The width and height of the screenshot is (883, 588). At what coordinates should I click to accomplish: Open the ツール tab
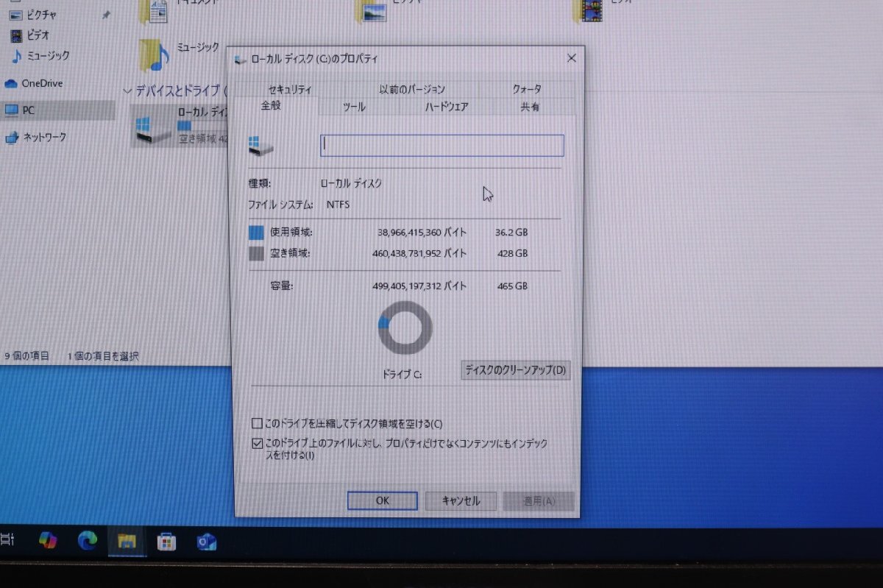coord(354,107)
